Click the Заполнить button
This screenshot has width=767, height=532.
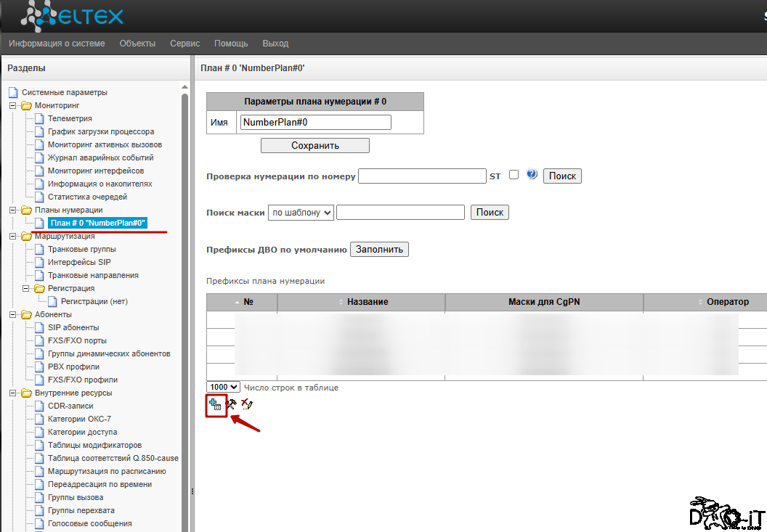[379, 250]
